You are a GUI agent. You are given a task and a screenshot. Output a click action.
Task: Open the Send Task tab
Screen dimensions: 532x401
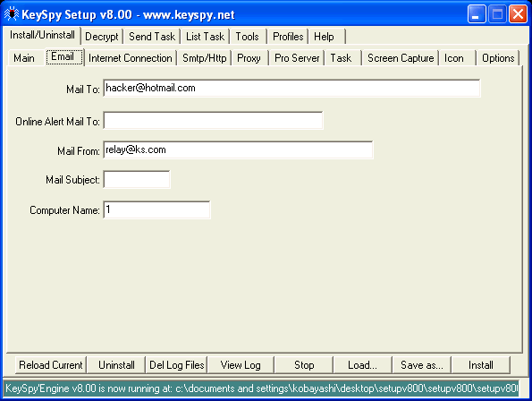click(152, 37)
